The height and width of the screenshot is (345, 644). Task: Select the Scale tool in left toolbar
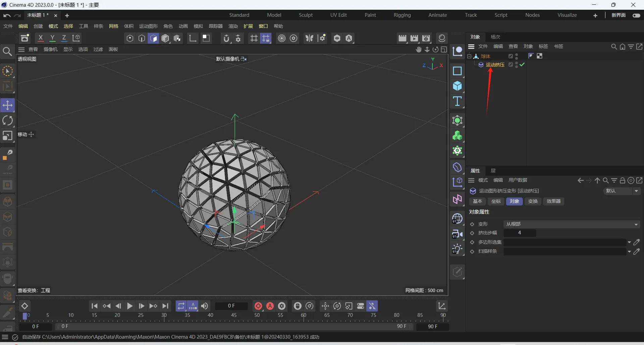pos(7,136)
